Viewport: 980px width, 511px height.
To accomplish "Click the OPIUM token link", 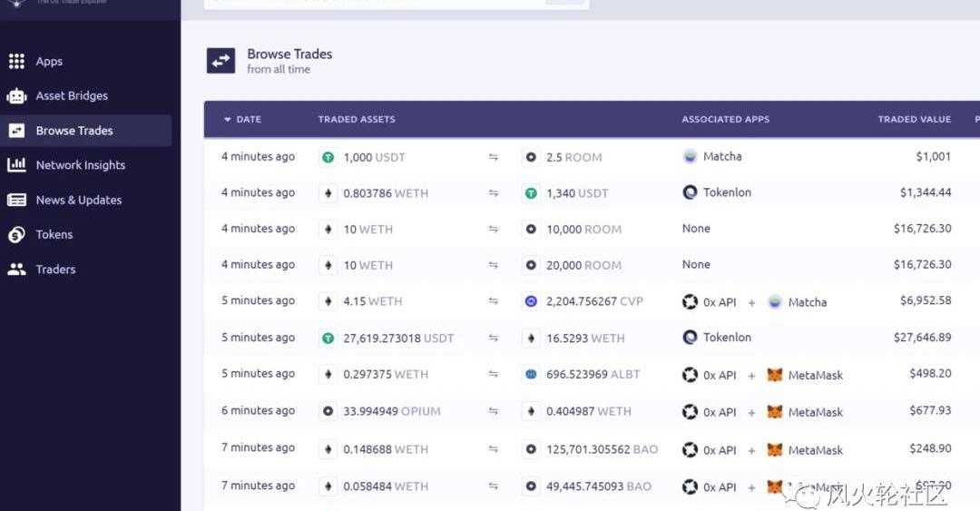I will coord(420,411).
